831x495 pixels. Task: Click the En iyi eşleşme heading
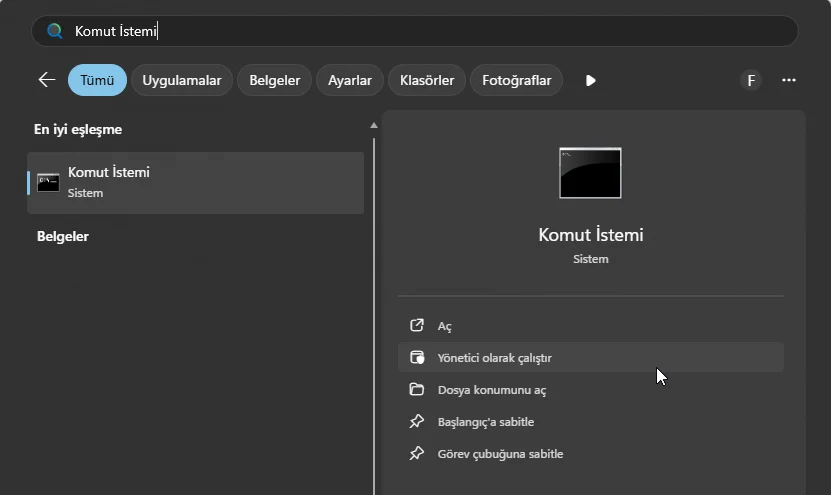[78, 129]
